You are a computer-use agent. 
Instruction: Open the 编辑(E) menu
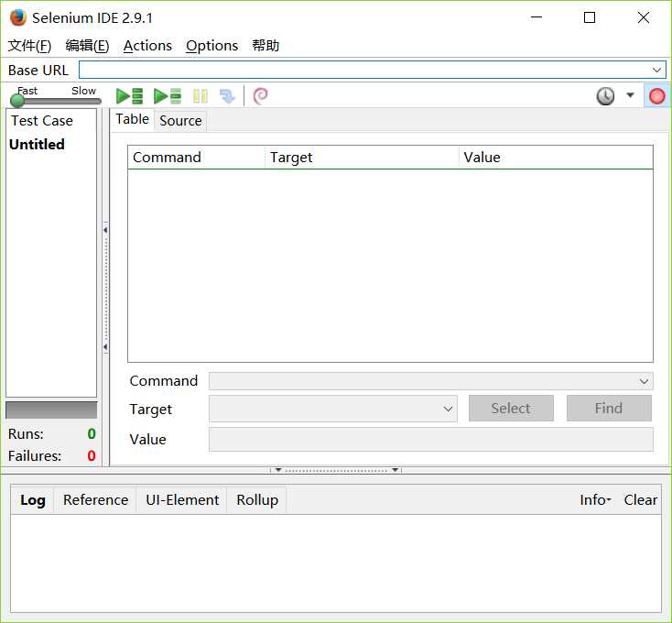click(87, 46)
